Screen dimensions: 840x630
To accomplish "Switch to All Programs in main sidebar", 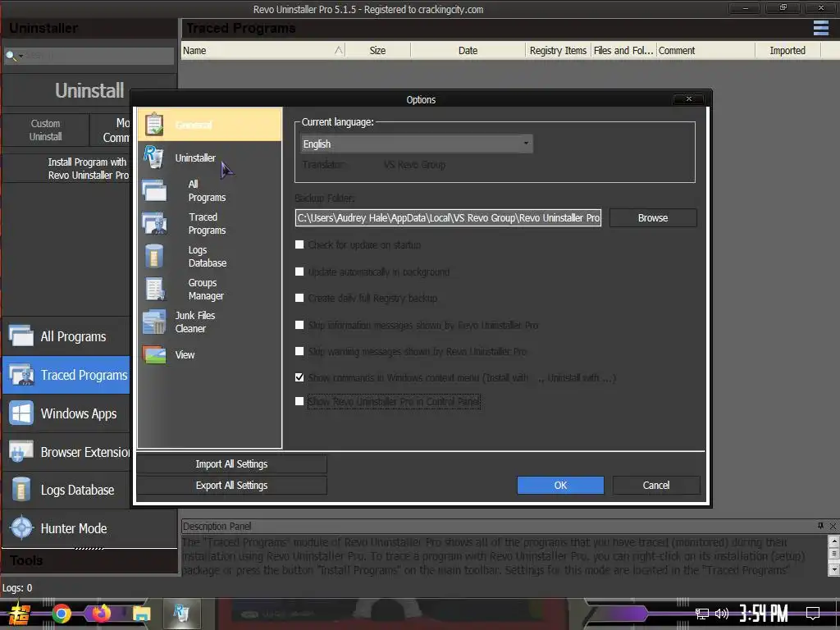I will click(66, 336).
